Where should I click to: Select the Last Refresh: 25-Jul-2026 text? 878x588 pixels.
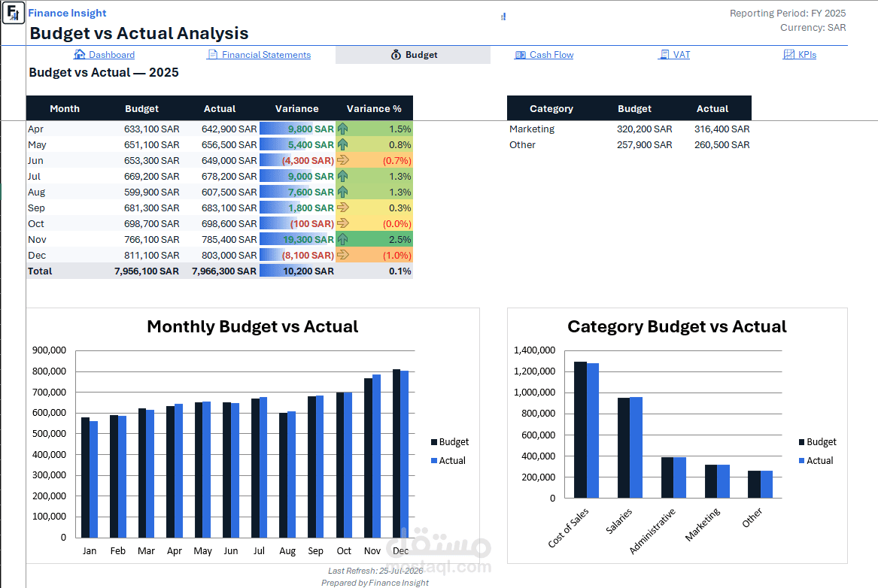click(x=375, y=571)
